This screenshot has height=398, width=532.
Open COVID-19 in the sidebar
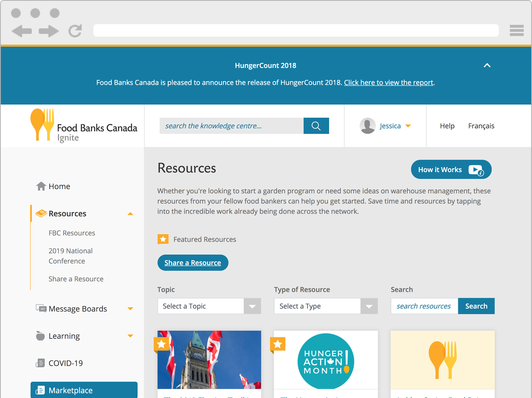pyautogui.click(x=66, y=363)
